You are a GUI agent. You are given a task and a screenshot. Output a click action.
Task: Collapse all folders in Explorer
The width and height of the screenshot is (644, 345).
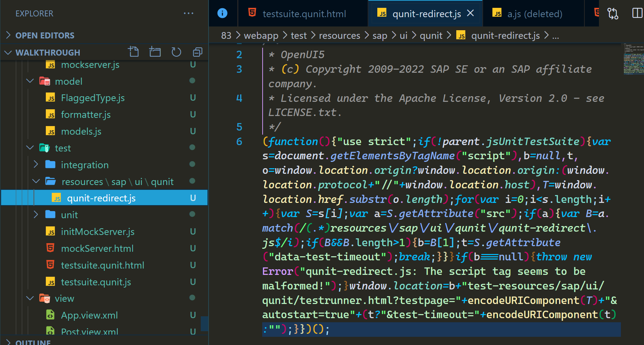(198, 52)
